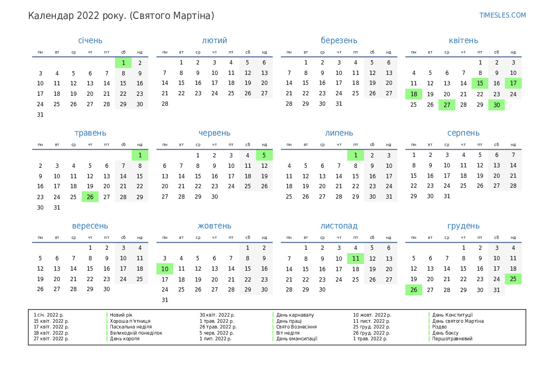Viewport: 554px width, 392px height.
Task: Open the TIMESLES.COM link
Action: click(502, 15)
